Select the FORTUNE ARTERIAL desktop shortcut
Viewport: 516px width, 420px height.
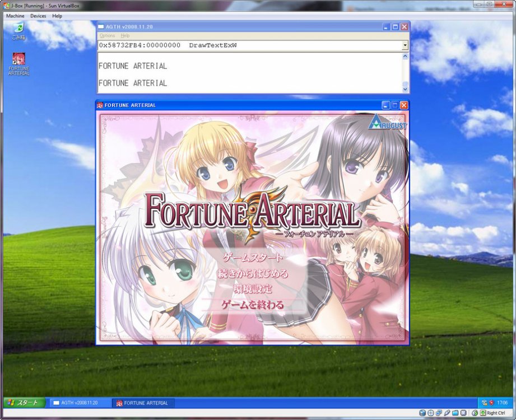click(x=19, y=63)
